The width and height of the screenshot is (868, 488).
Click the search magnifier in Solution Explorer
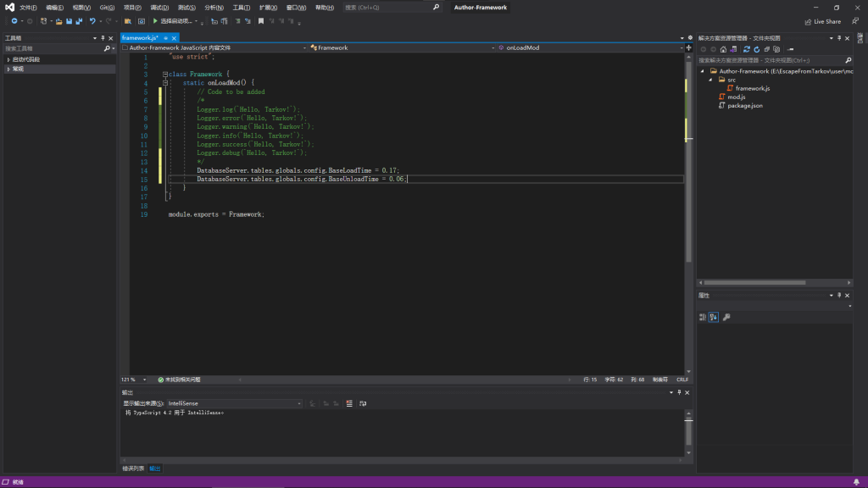click(x=848, y=60)
